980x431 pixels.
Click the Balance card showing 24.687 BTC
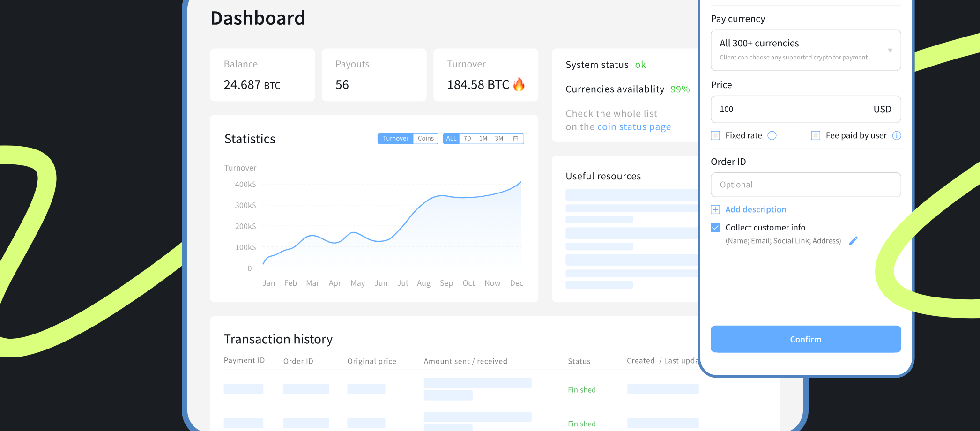pyautogui.click(x=262, y=75)
